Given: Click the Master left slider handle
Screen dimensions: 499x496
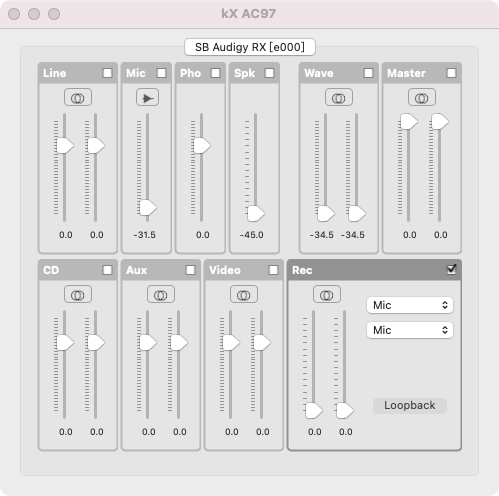Looking at the screenshot, I should tap(409, 121).
